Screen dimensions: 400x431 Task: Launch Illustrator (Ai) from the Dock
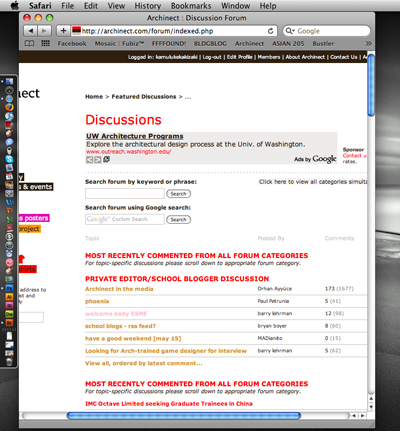tap(9, 297)
